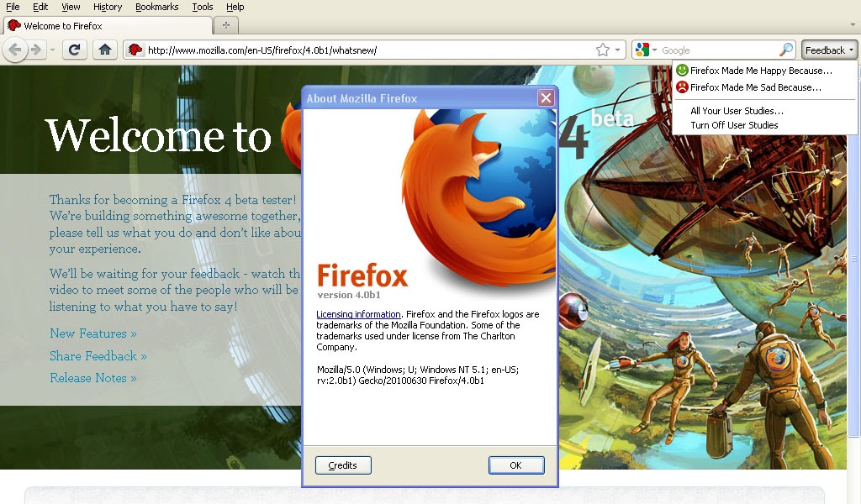The image size is (861, 504).
Task: Open the Edit menu
Action: click(40, 7)
